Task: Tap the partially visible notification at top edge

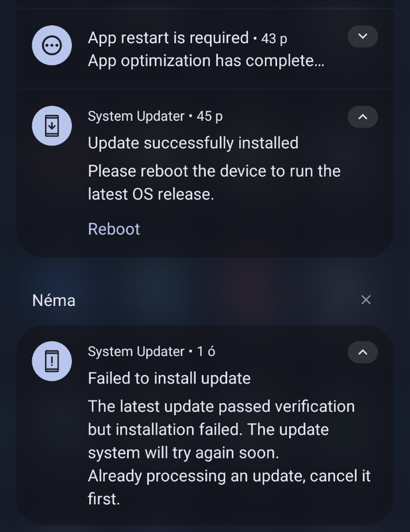Action: pos(205,3)
